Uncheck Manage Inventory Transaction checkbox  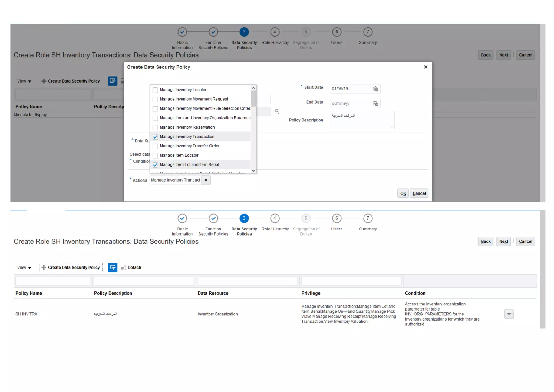click(155, 137)
